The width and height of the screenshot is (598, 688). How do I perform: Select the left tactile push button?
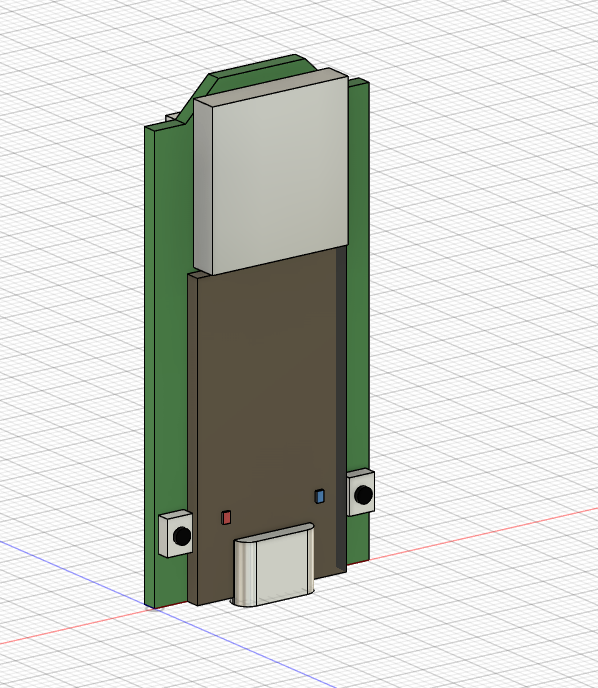pyautogui.click(x=175, y=534)
